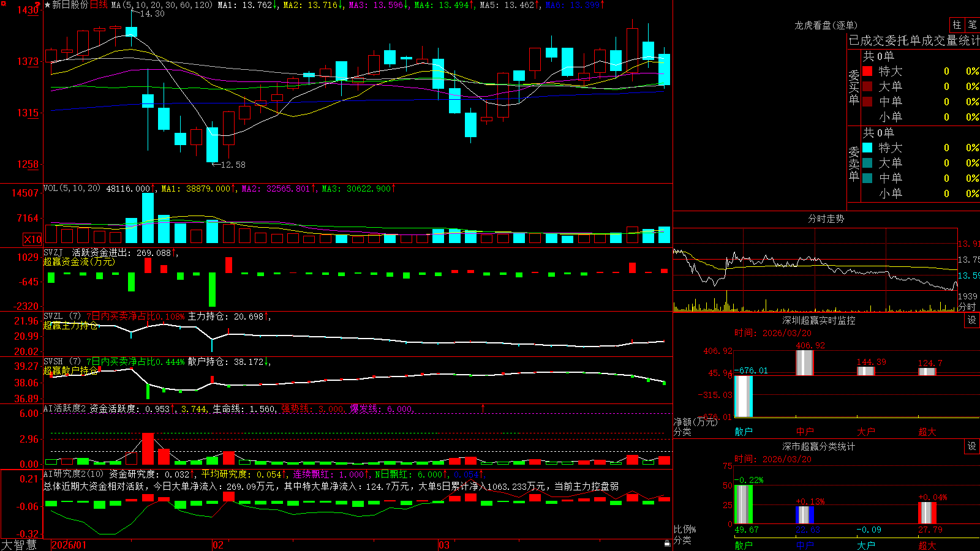Click the 12.58 low price label
Screen dimensions: 980x551
(233, 165)
